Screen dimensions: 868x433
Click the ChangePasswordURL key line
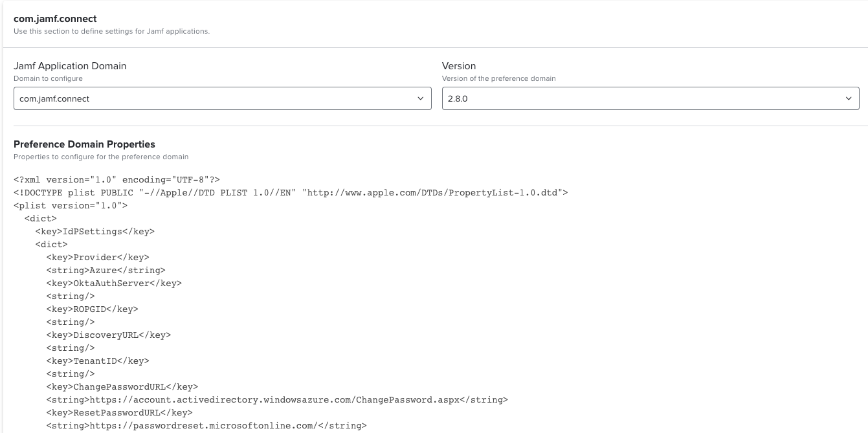coord(122,386)
